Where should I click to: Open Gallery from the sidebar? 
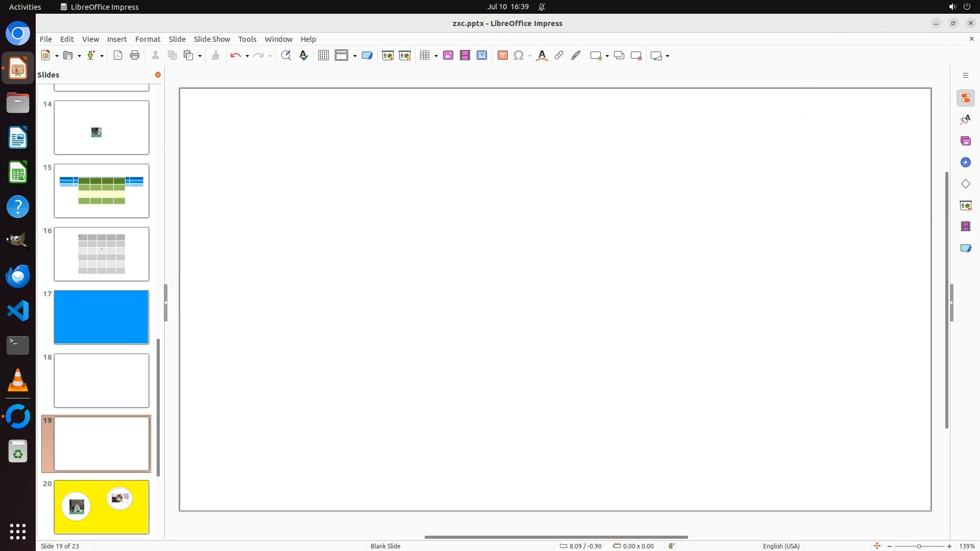(x=965, y=141)
